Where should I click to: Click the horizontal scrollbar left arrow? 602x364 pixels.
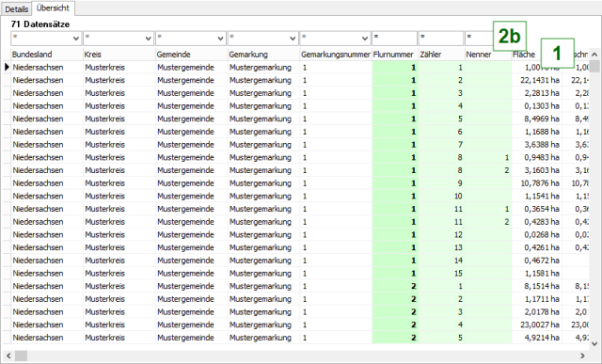(8, 356)
